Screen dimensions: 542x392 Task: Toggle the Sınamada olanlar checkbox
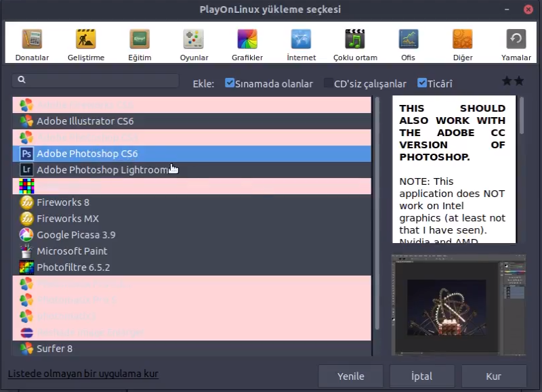230,83
